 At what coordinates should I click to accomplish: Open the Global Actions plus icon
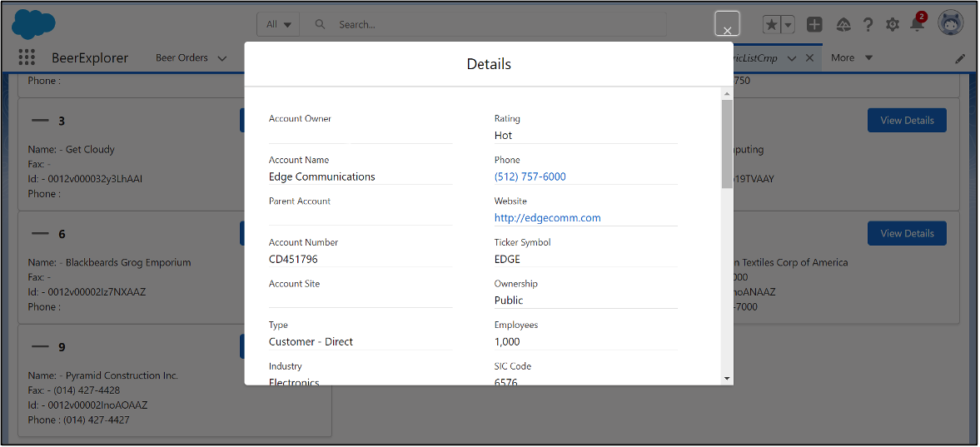point(814,24)
